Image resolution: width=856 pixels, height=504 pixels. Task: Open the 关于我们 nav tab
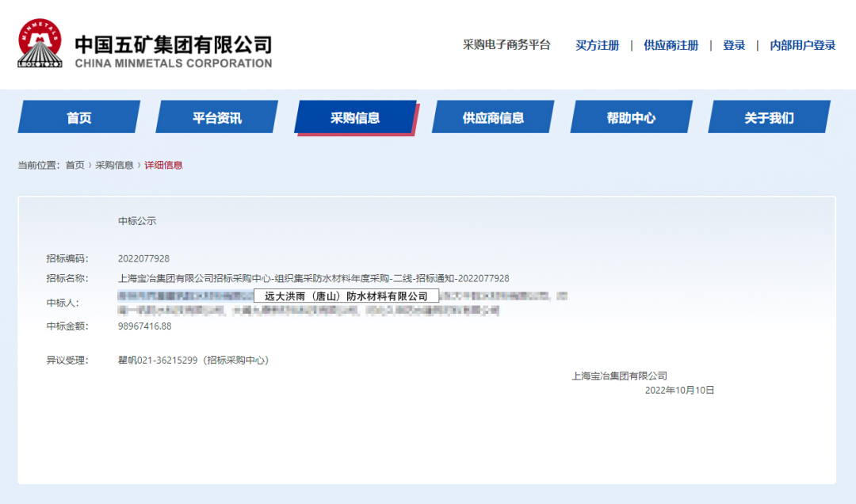769,116
